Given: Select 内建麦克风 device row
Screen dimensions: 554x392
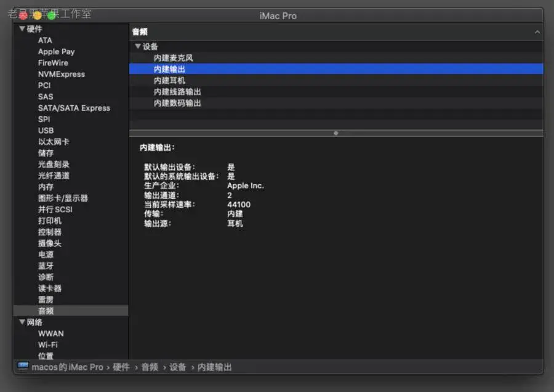Looking at the screenshot, I should tap(336, 58).
